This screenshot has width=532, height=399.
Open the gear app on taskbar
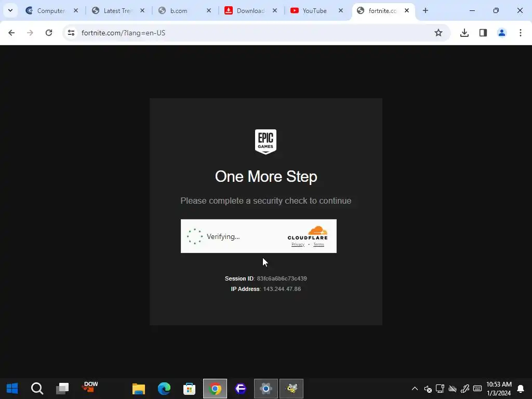pos(266,389)
